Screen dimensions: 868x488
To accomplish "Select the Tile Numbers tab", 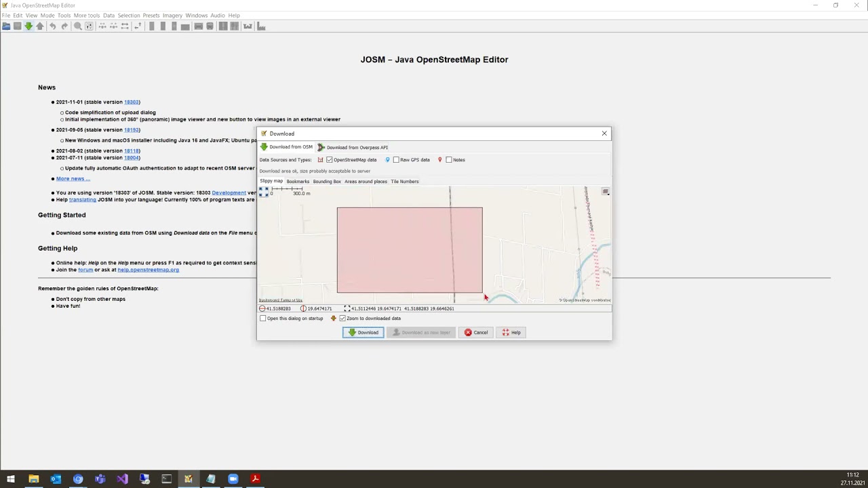I will tap(405, 182).
